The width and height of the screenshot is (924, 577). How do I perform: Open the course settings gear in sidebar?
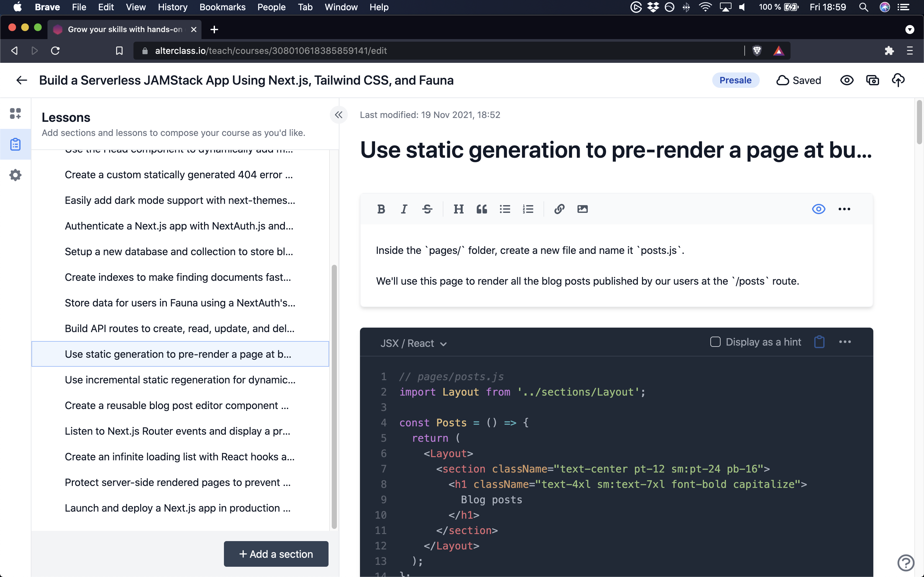(x=15, y=175)
